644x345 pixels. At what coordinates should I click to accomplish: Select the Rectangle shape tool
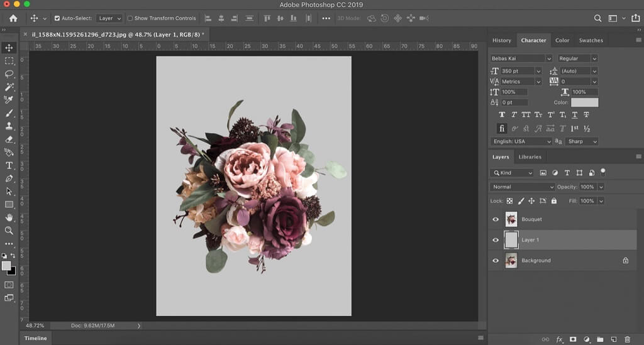(9, 204)
